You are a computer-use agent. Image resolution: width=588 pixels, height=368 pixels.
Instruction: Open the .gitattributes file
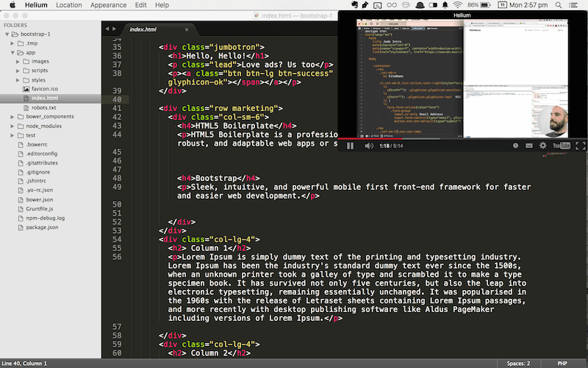click(x=42, y=163)
